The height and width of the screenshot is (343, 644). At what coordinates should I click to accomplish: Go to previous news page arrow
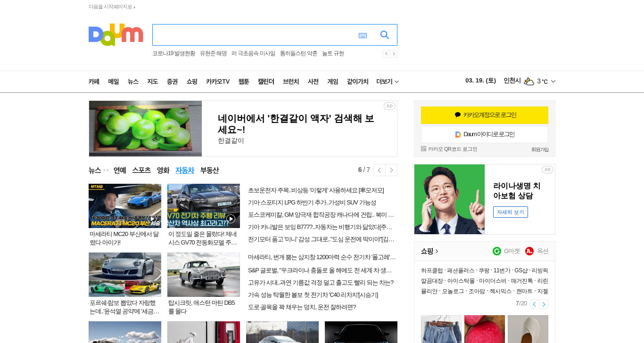[x=380, y=170]
